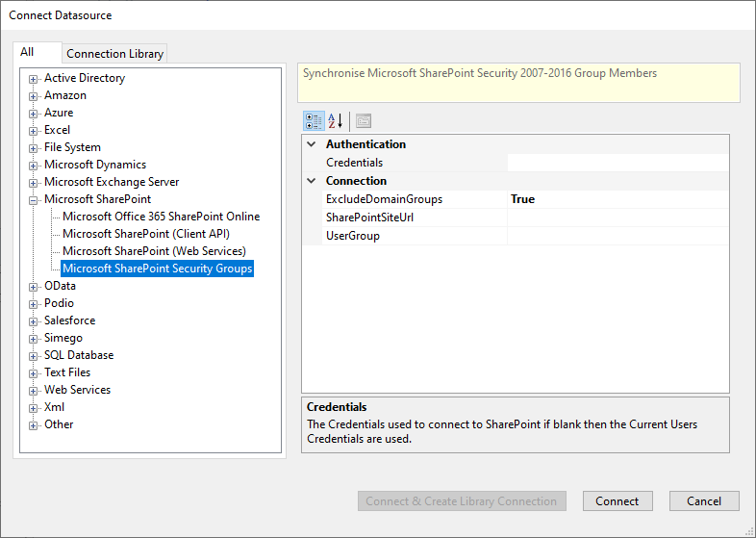Select the SQL Database label
Image resolution: width=756 pixels, height=538 pixels.
(79, 355)
